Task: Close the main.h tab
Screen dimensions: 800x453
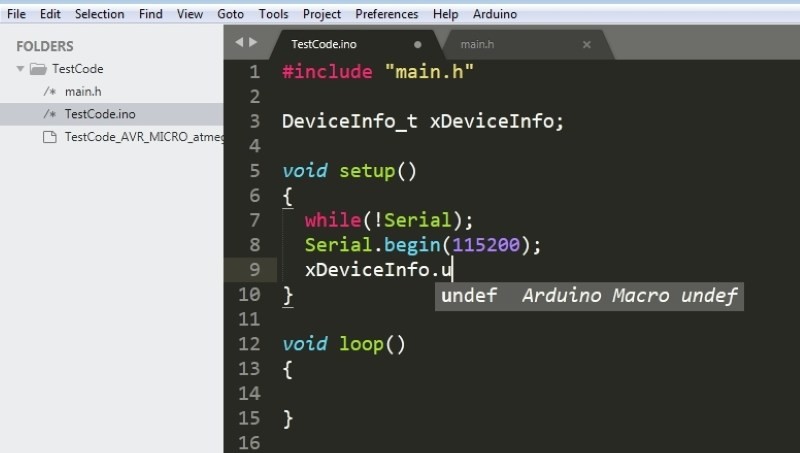Action: (x=587, y=44)
